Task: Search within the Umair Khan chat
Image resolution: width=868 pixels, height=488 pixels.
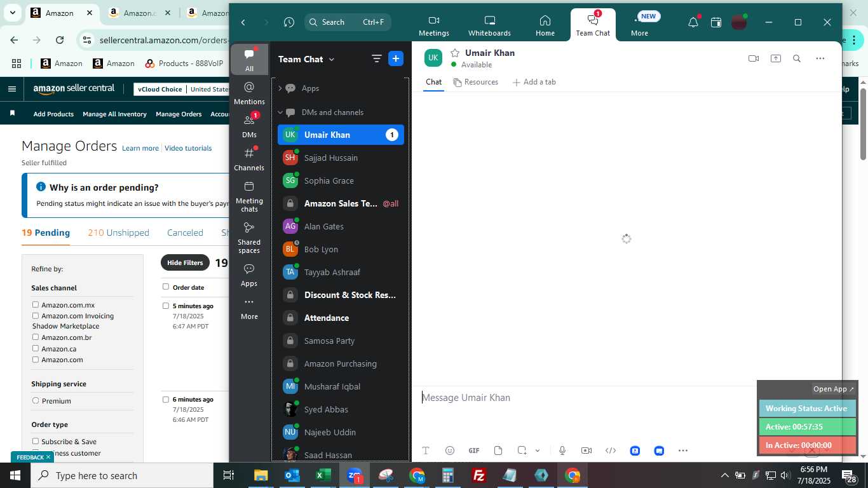Action: pyautogui.click(x=797, y=58)
